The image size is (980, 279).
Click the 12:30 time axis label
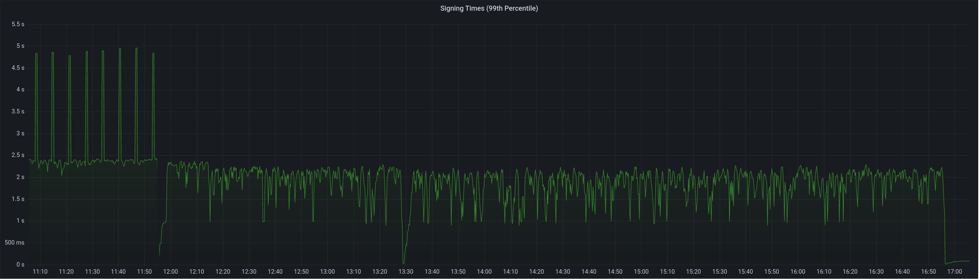[x=249, y=272]
